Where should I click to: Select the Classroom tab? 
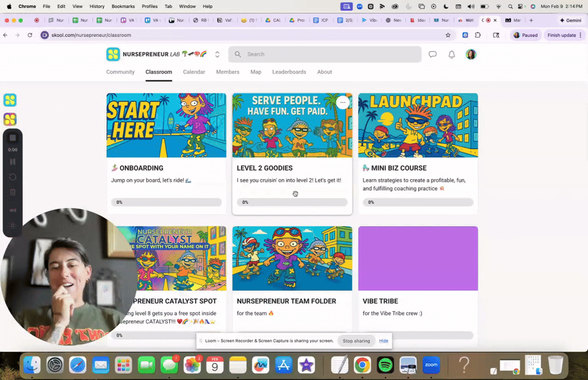[158, 72]
